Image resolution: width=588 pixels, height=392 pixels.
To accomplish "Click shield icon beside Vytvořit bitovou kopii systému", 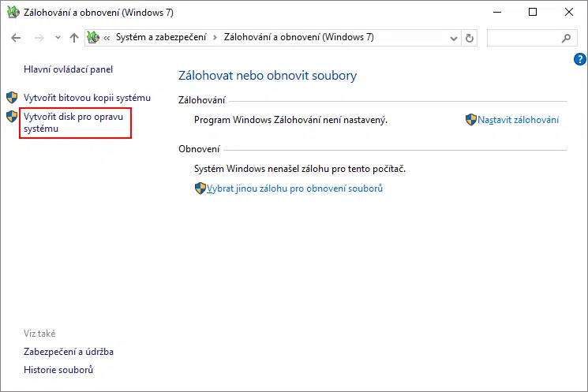I will click(12, 98).
